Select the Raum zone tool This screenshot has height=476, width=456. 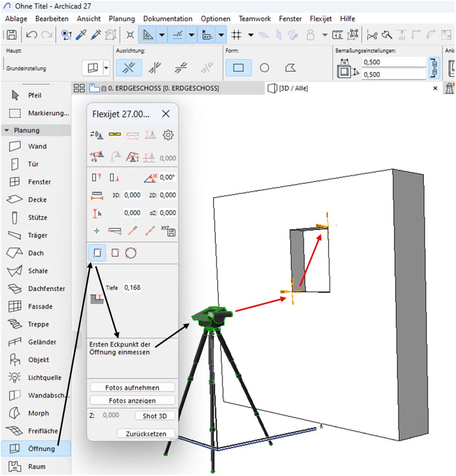36,466
